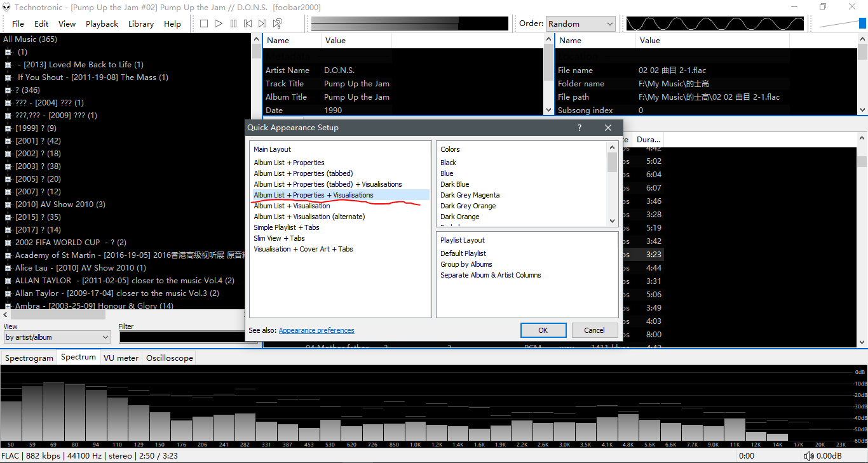
Task: Open the Playback menu
Action: pos(102,23)
